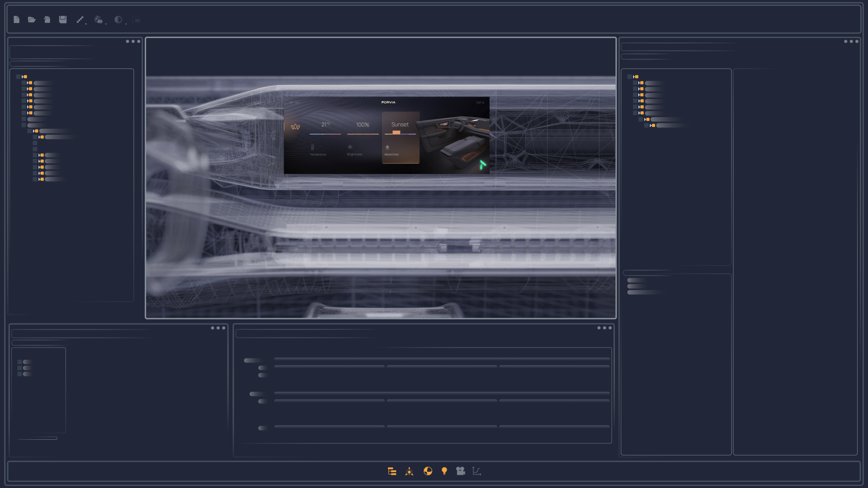Click the orange Sunset mood color swatch

pyautogui.click(x=396, y=132)
